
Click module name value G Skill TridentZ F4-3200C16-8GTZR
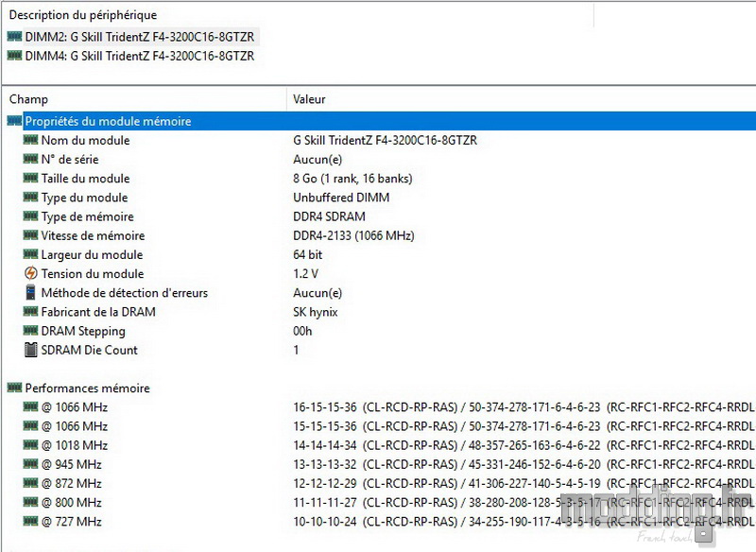pyautogui.click(x=386, y=140)
